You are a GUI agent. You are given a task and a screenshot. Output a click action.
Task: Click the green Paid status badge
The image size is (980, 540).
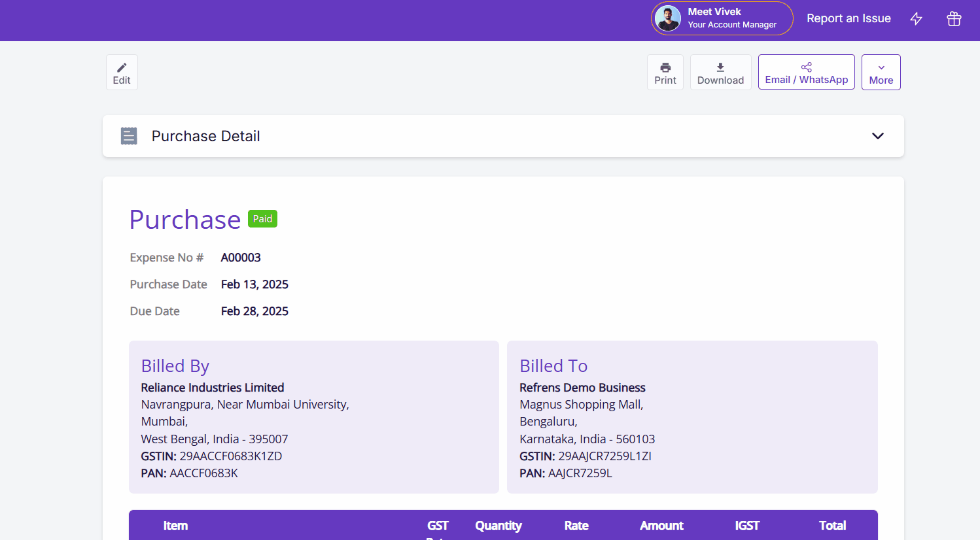(262, 219)
